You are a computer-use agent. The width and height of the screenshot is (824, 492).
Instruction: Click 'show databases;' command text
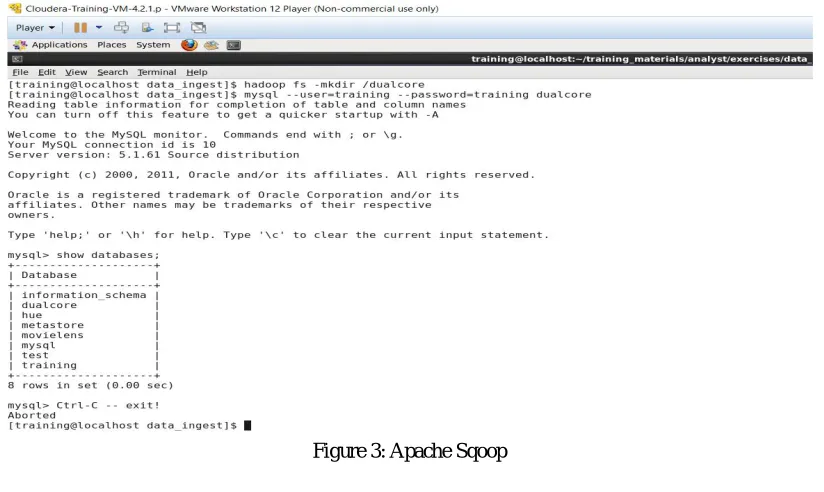point(108,255)
